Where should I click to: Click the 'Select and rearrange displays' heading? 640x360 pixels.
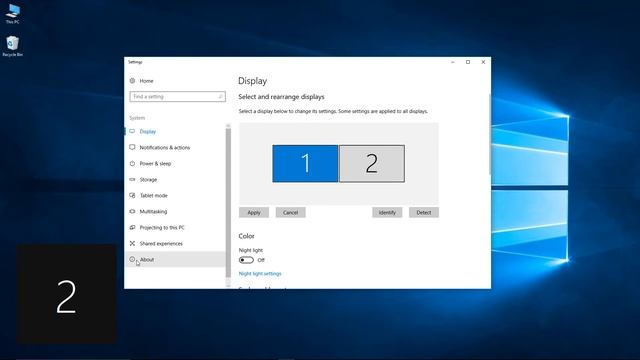click(x=281, y=97)
